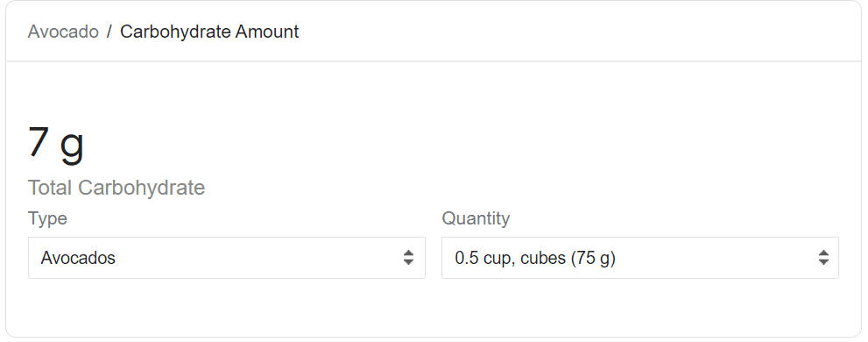Click the g unit beside the 7
Viewport: 868px width, 342px height.
click(72, 147)
